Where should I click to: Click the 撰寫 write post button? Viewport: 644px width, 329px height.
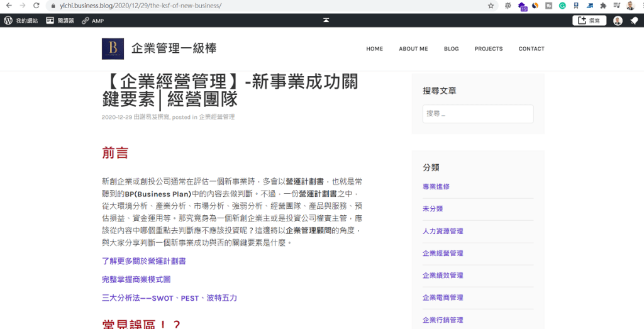click(589, 21)
